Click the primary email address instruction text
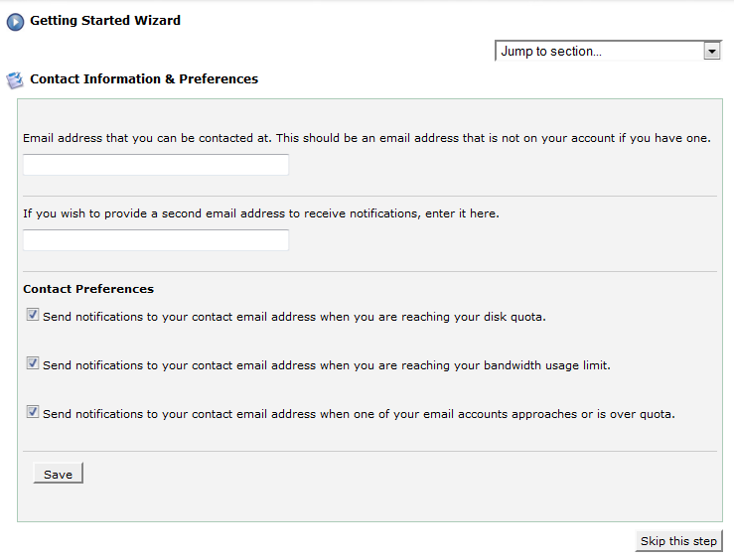This screenshot has width=734, height=560. 367,138
